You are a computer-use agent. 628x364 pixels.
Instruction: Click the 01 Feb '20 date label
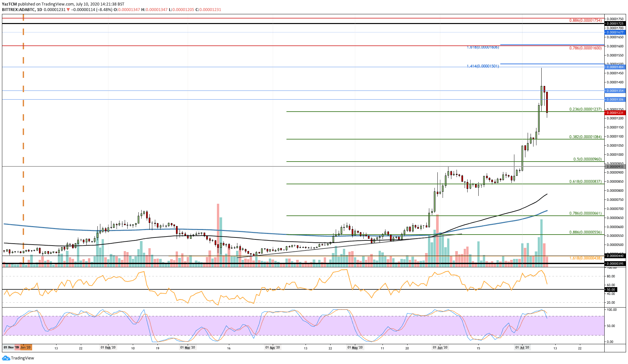click(x=108, y=347)
